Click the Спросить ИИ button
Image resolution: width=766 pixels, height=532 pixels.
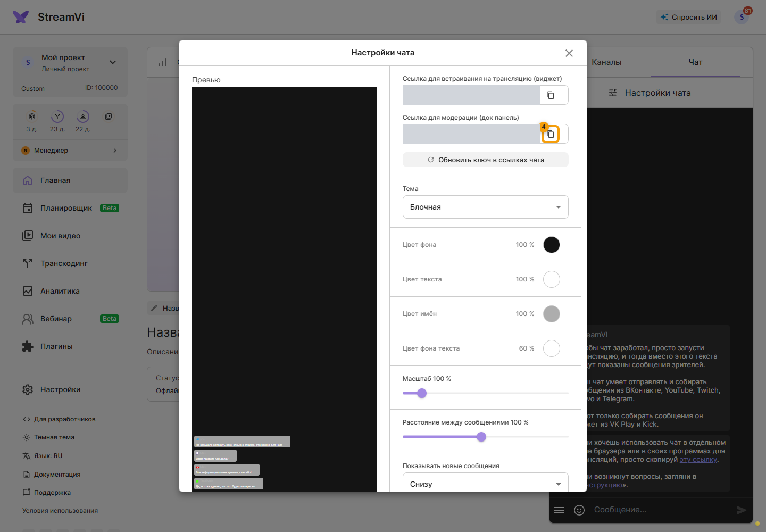(x=689, y=17)
